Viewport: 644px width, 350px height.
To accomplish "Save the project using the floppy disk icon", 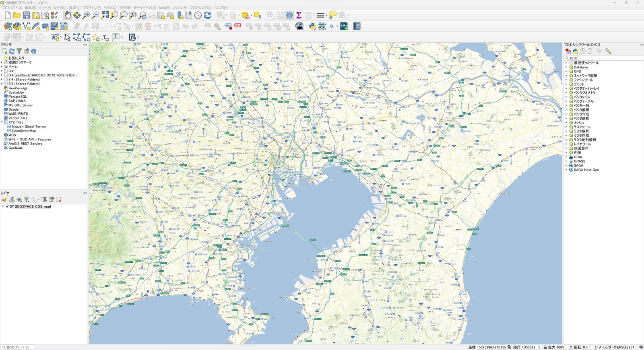I will coord(26,15).
